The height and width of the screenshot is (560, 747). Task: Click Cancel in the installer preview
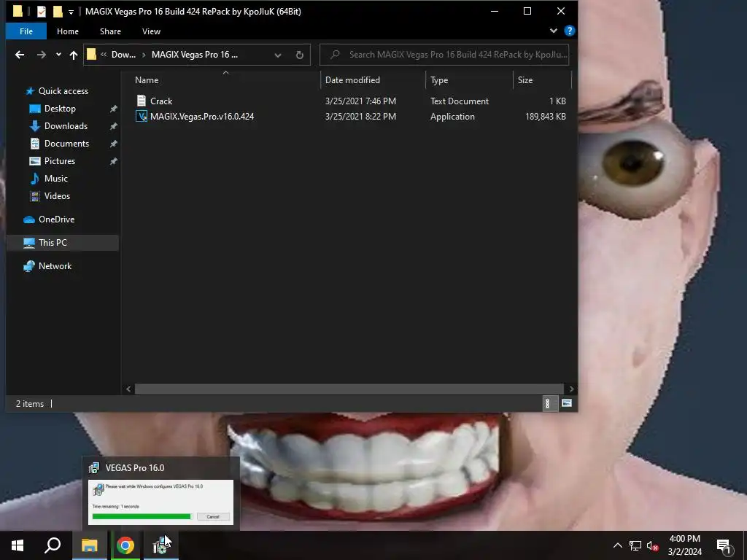pos(212,517)
